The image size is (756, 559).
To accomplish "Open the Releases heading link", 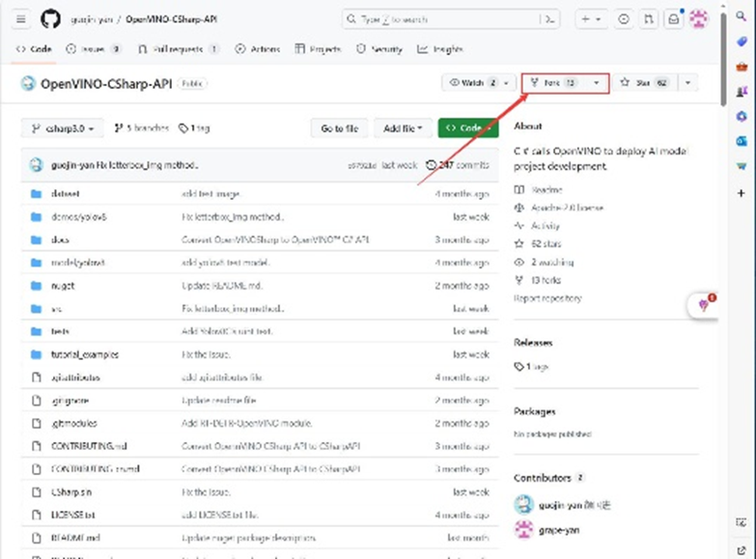I will (533, 343).
